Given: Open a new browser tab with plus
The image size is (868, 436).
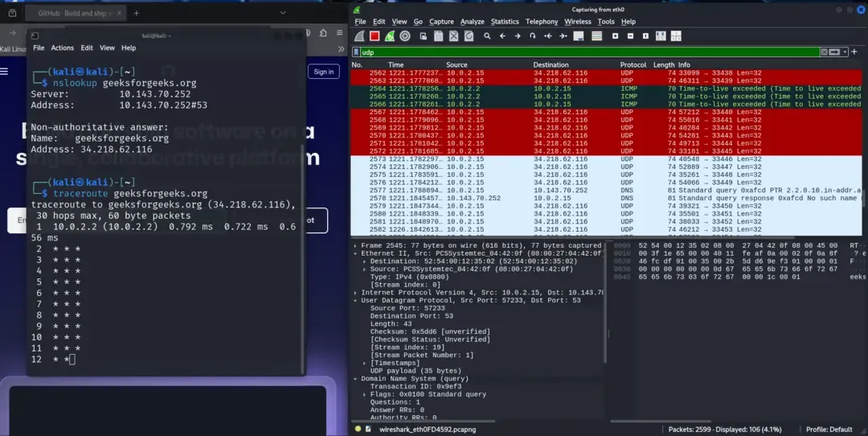Looking at the screenshot, I should (136, 13).
